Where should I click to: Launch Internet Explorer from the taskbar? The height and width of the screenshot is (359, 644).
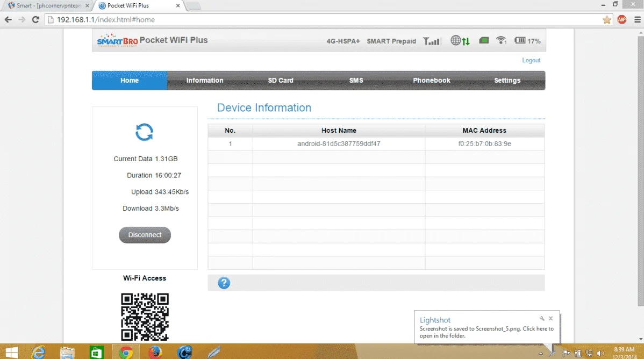[x=39, y=353]
